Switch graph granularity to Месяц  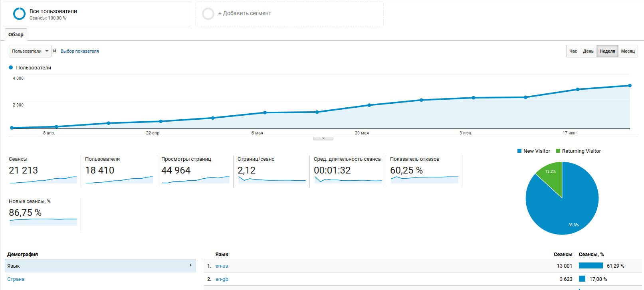628,51
